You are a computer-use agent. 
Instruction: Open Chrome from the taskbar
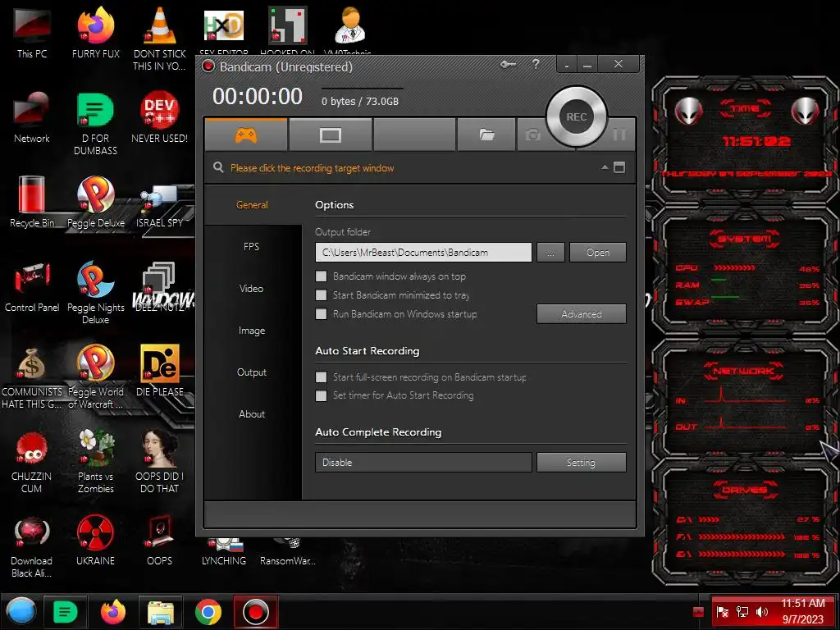click(208, 612)
